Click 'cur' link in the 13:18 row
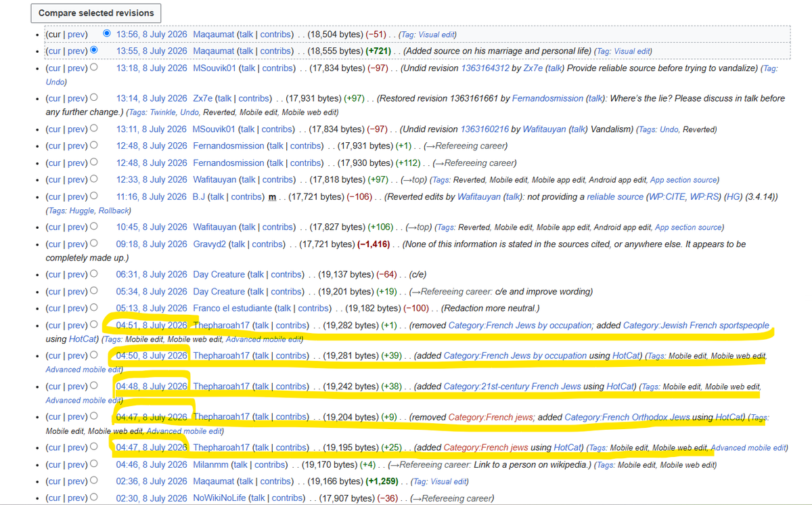The height and width of the screenshot is (505, 812). click(x=54, y=68)
